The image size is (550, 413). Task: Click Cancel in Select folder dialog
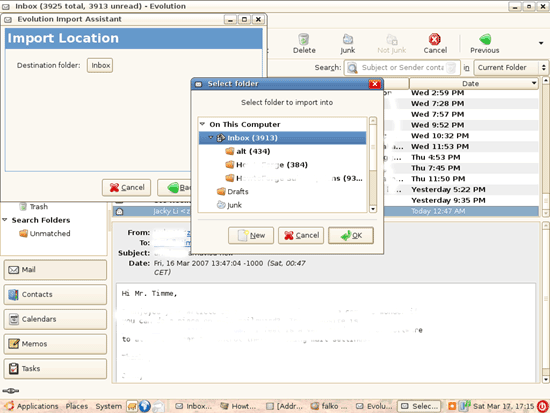(x=301, y=235)
